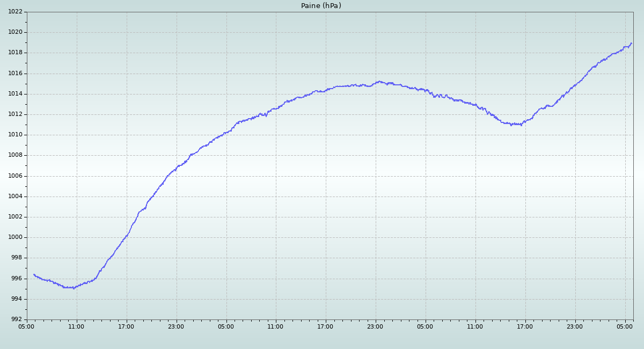Screen dimensions: 644x349
Task: Click the final 23:00 time axis label
Action: pyautogui.click(x=575, y=326)
